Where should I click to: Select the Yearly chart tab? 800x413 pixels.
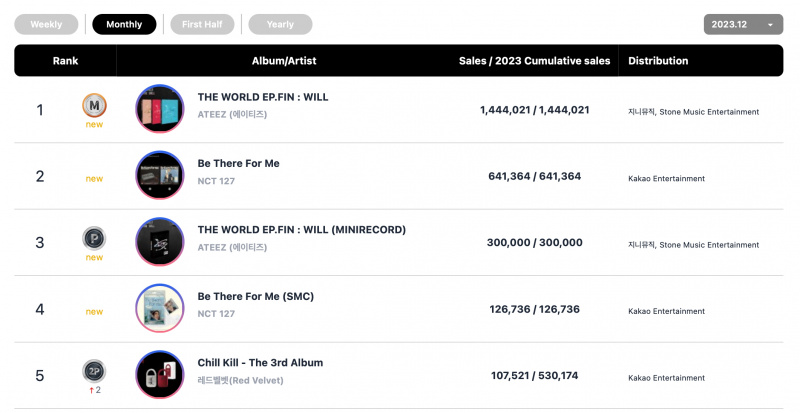(x=280, y=25)
